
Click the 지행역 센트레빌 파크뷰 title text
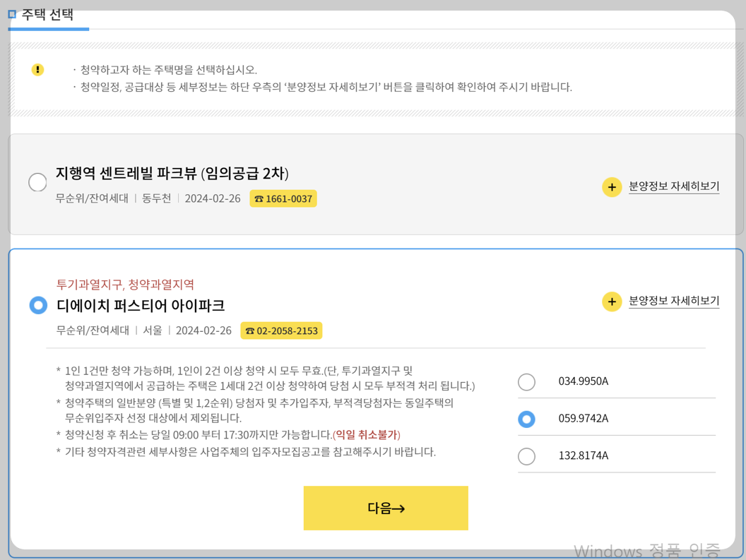click(x=172, y=173)
